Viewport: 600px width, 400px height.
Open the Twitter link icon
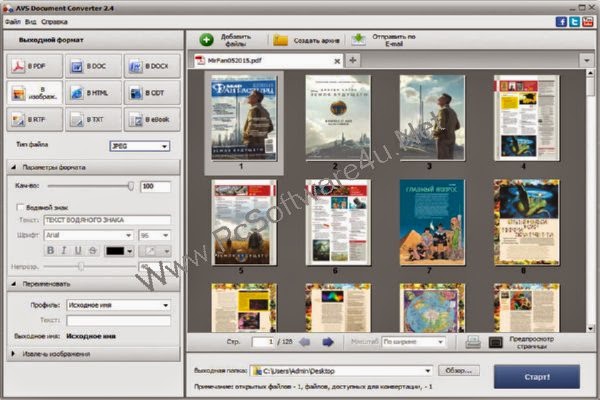574,22
